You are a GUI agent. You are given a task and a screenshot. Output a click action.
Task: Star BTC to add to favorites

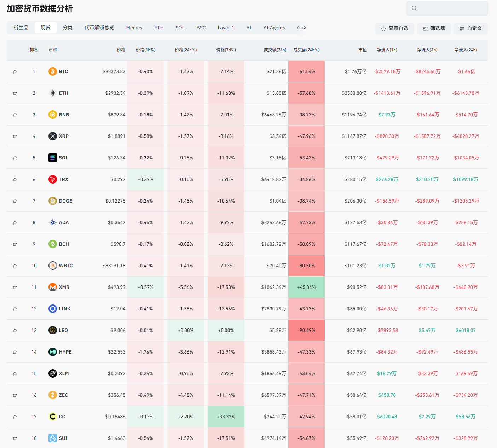(15, 71)
